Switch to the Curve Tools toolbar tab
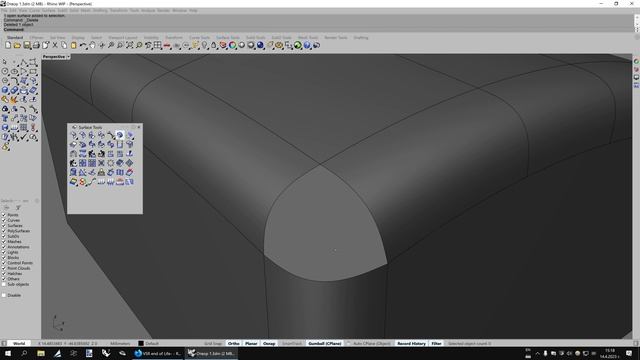The width and height of the screenshot is (640, 360). 200,38
